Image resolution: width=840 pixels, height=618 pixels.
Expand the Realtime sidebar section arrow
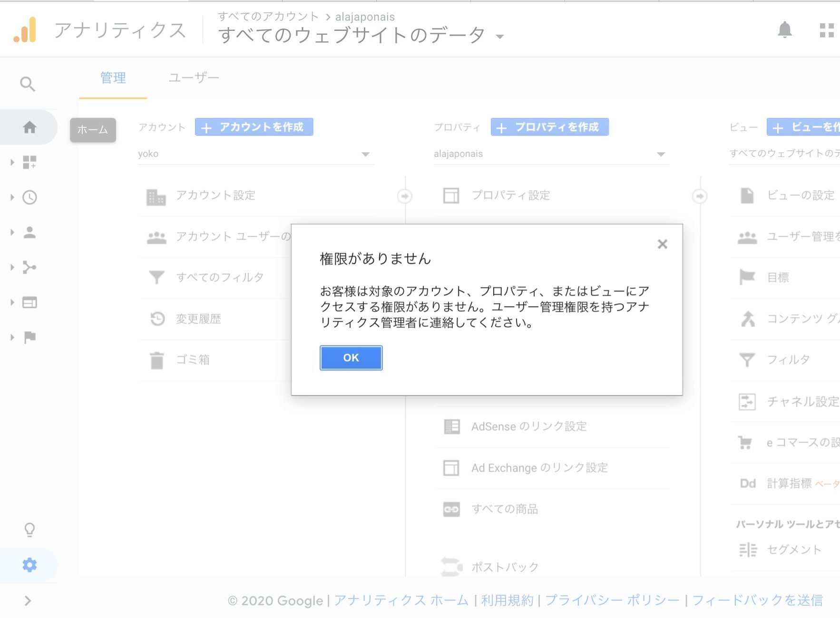(12, 197)
